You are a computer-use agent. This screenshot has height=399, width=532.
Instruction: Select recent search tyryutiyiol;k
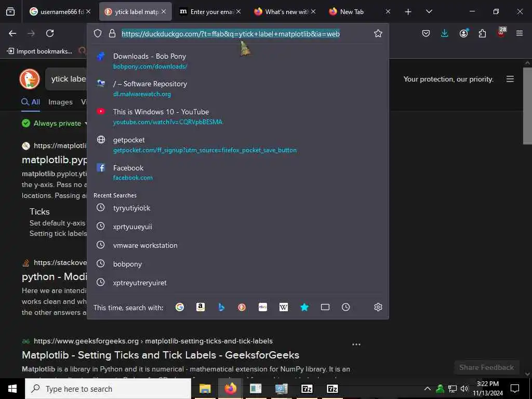[237, 208]
